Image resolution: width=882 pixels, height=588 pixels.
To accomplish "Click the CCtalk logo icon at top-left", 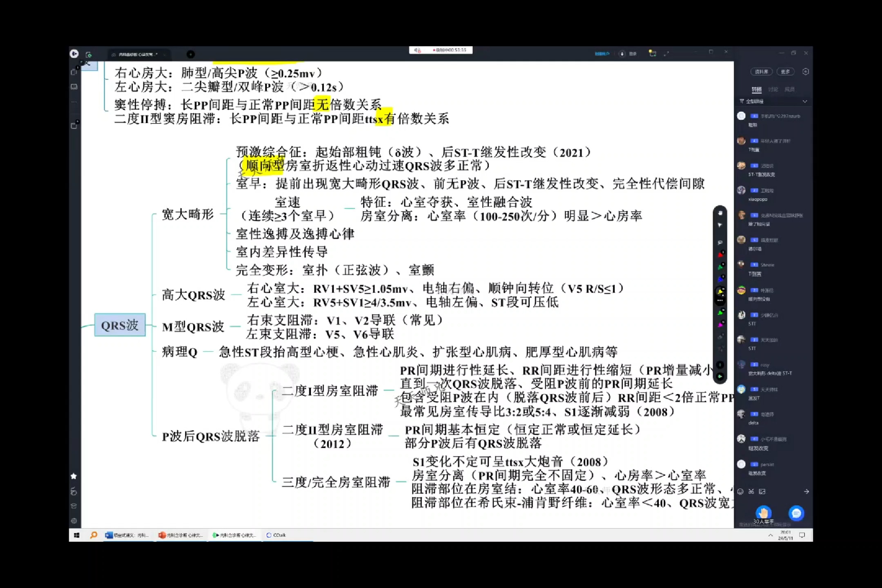I will pos(75,53).
